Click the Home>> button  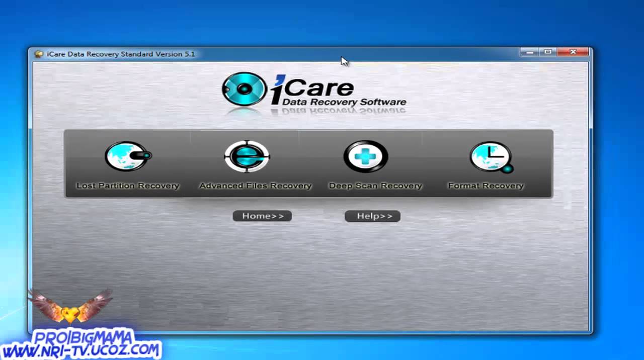pos(262,216)
